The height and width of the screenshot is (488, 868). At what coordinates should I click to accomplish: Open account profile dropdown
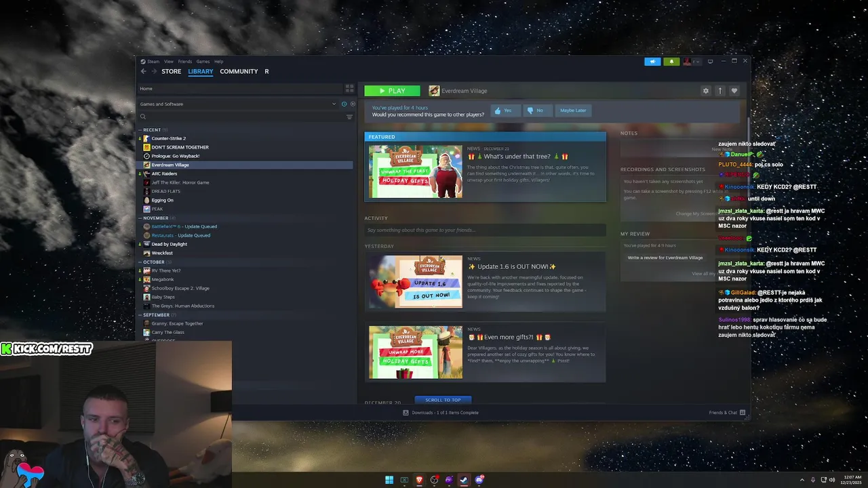[x=691, y=61]
